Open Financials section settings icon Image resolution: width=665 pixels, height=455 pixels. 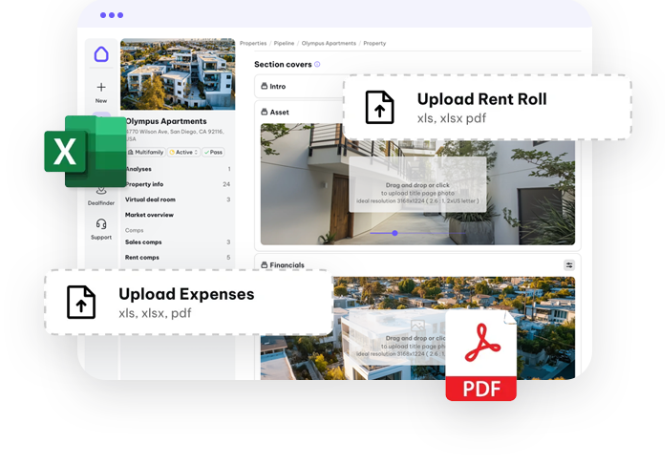(x=569, y=265)
